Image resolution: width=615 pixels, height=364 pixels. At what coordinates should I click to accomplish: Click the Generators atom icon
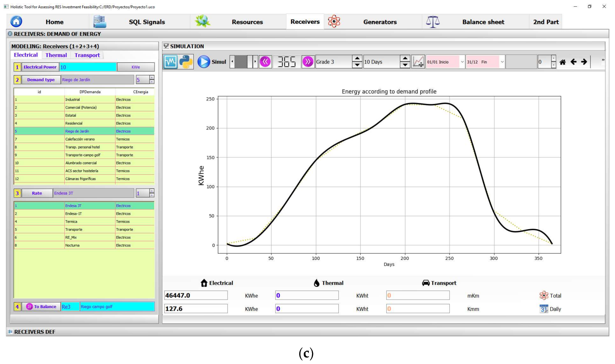[334, 22]
